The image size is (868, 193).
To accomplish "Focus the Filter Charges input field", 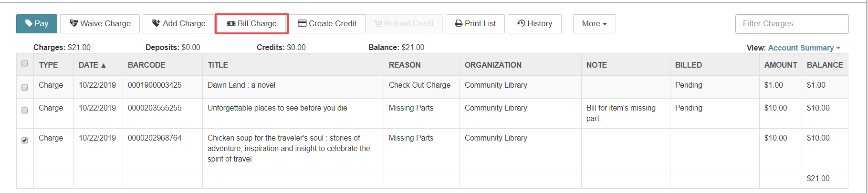I will tap(792, 24).
